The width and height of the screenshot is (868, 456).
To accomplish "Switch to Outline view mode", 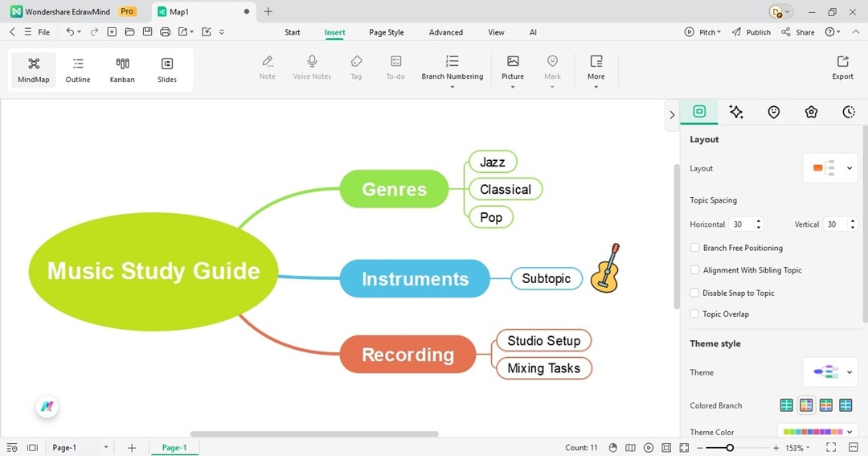I will pos(77,70).
